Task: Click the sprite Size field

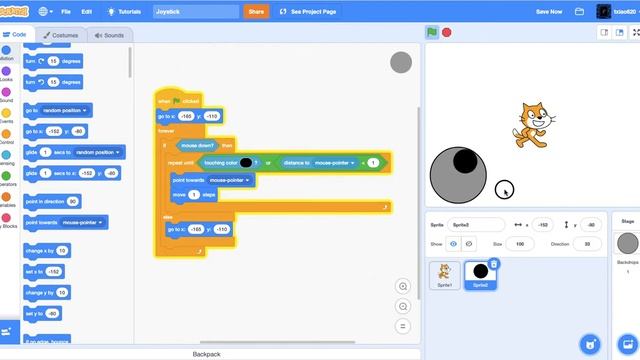Action: 520,244
